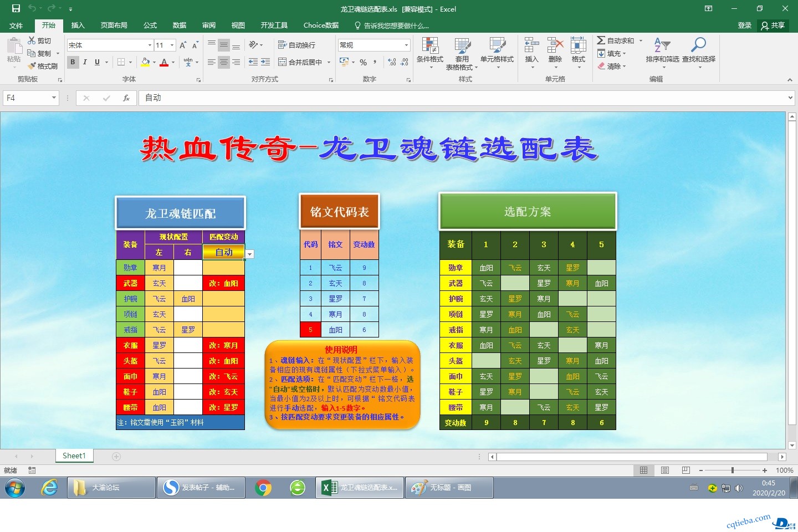The image size is (798, 532).
Task: Open number format dropdown (常规)
Action: click(406, 45)
